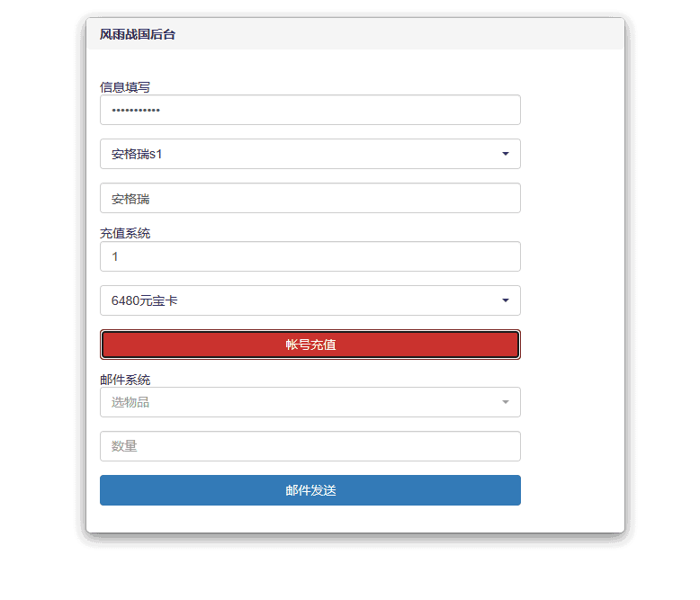The width and height of the screenshot is (700, 600).
Task: Click the arrow on the 安格瑞s1 dropdown
Action: click(x=506, y=154)
